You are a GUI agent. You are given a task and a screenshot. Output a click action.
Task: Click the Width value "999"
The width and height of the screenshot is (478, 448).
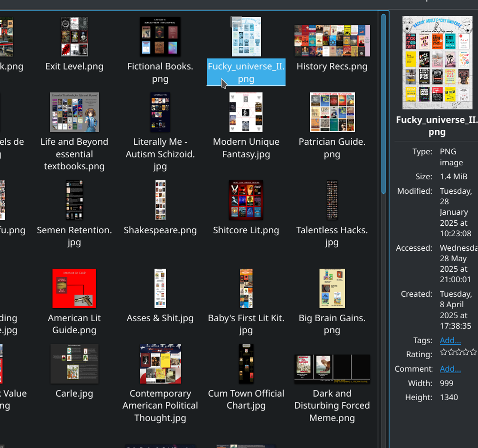click(x=446, y=383)
